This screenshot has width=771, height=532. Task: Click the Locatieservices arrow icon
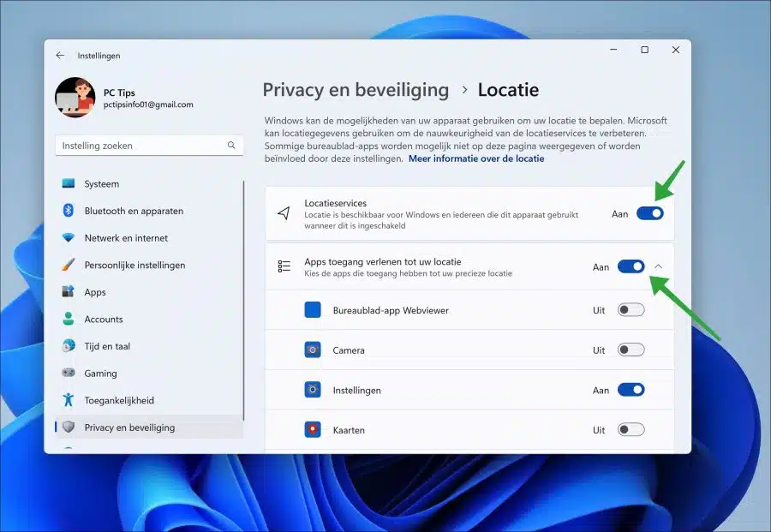click(x=284, y=213)
